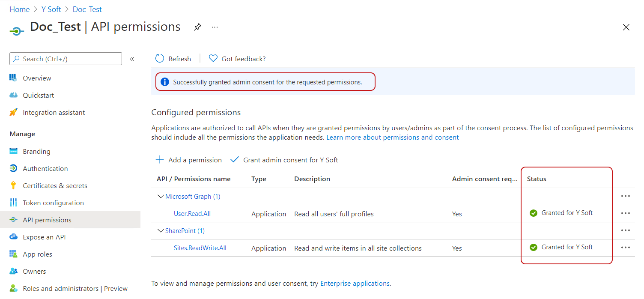Go to Token configuration in the sidebar
This screenshot has height=299, width=644.
(x=53, y=203)
